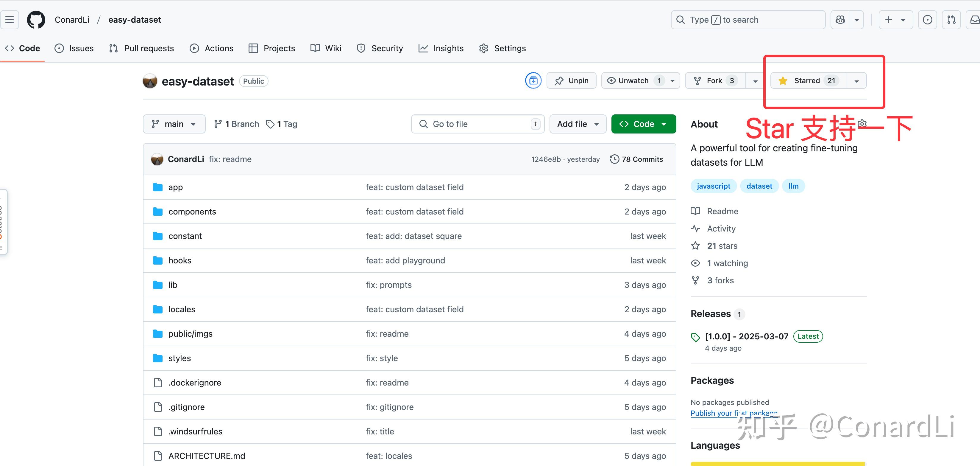The width and height of the screenshot is (980, 466).
Task: Toggle the Unpin repository button
Action: pos(571,81)
